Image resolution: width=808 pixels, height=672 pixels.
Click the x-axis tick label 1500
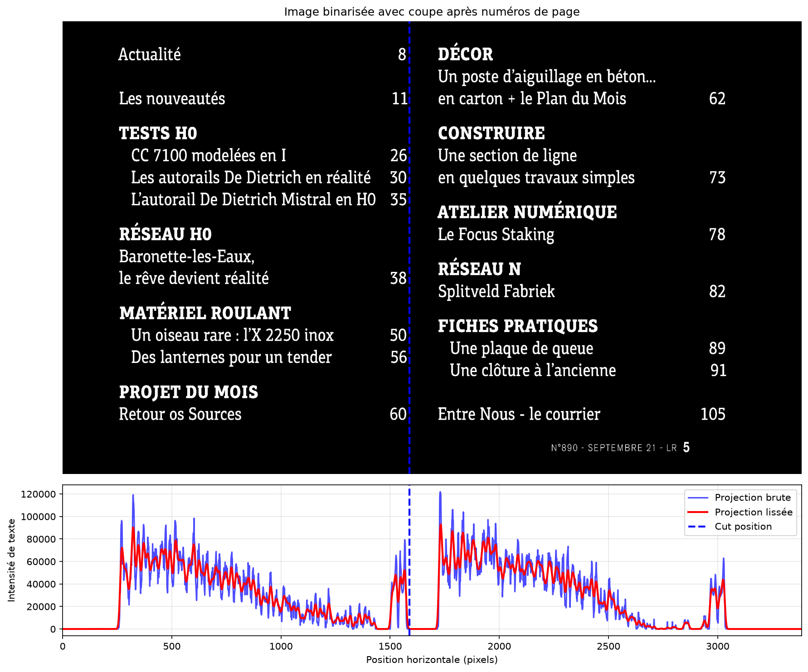(x=390, y=646)
